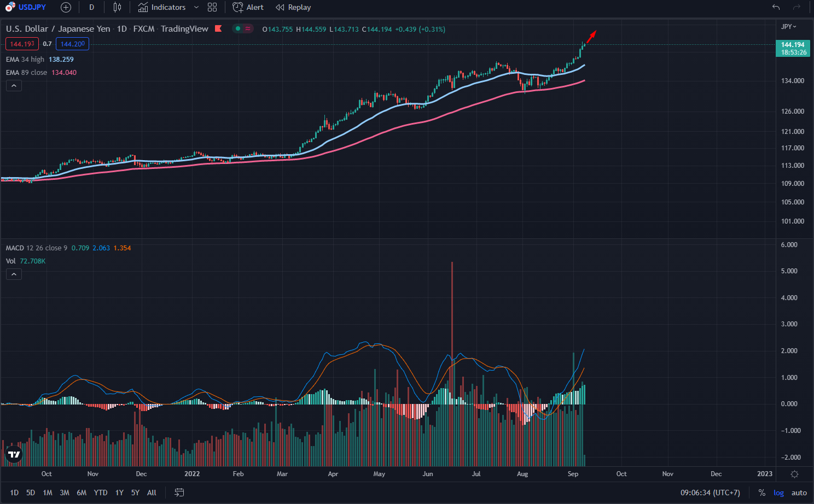814x504 pixels.
Task: Open the JPY currency dropdown
Action: [x=788, y=27]
